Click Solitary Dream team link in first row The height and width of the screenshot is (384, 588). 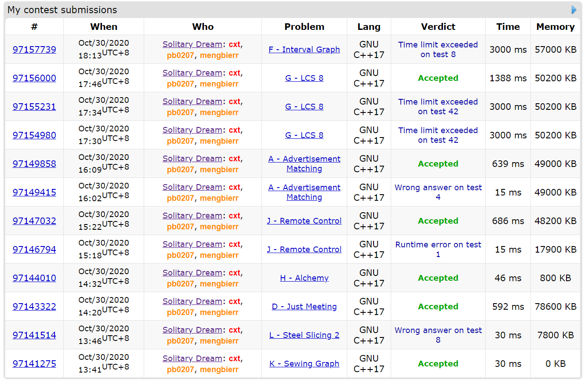tap(192, 44)
